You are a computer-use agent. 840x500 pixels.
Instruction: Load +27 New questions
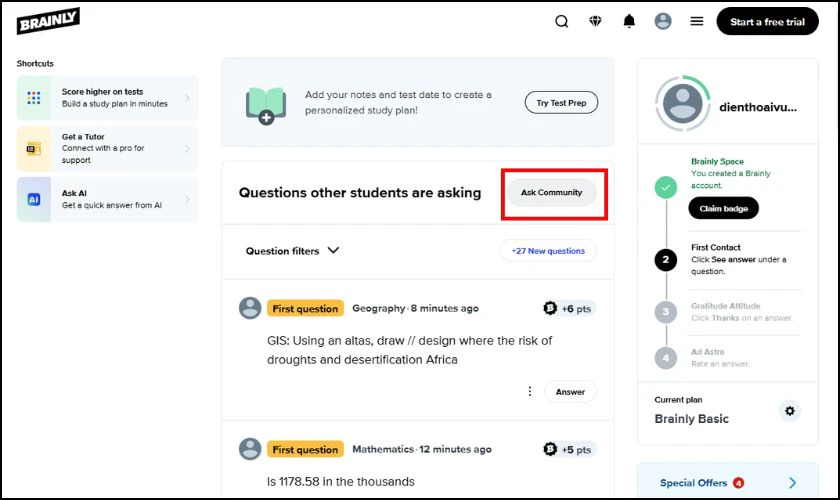pyautogui.click(x=548, y=251)
